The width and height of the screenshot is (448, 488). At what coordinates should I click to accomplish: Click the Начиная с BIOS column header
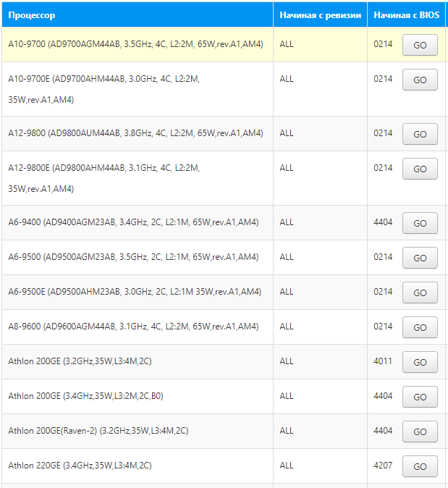pos(406,15)
